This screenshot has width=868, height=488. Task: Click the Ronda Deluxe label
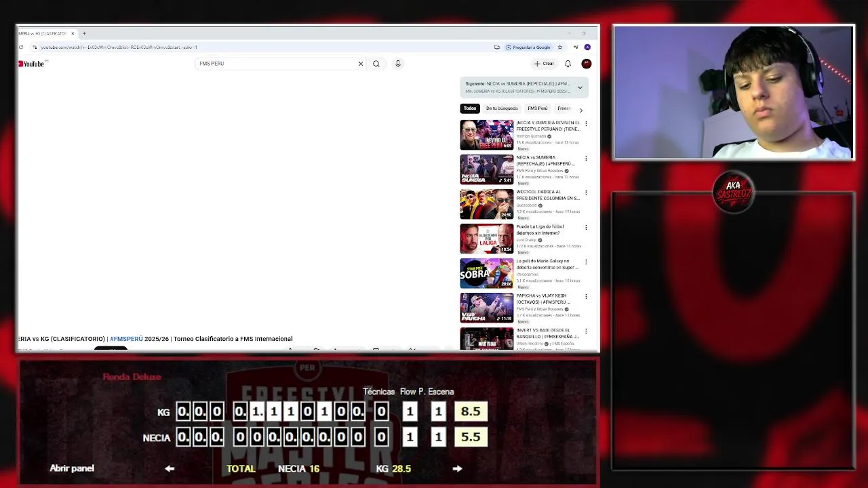[132, 377]
